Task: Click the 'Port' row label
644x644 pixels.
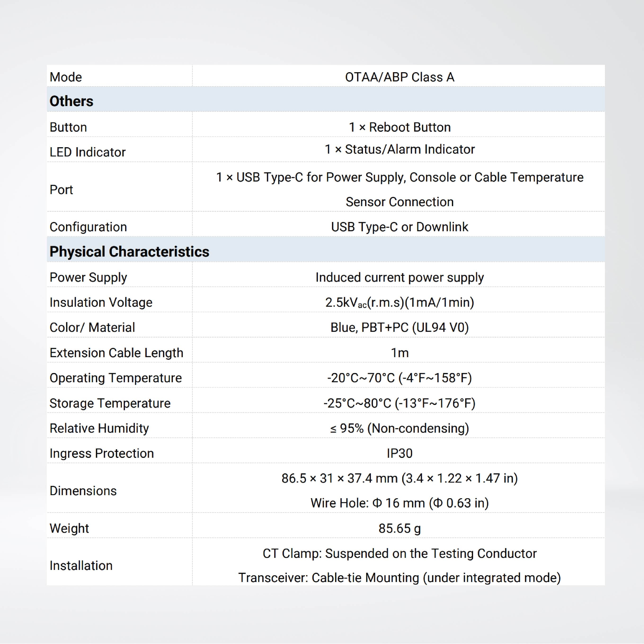Action: (61, 190)
